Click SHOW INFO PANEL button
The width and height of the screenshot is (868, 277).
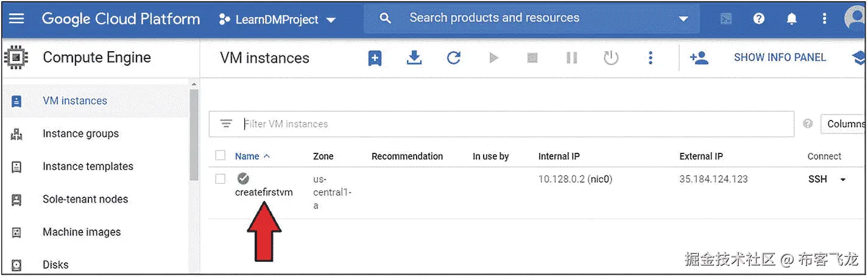tap(780, 58)
